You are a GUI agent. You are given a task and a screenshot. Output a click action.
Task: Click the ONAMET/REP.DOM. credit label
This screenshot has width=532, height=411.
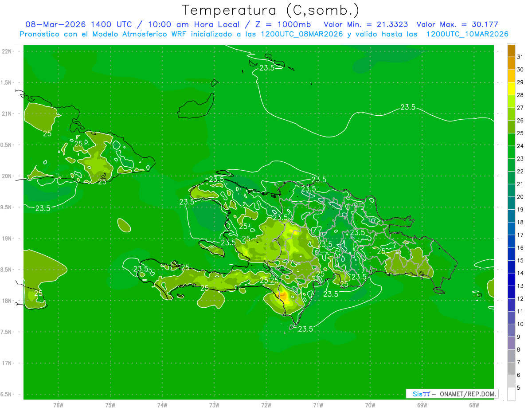(x=468, y=394)
